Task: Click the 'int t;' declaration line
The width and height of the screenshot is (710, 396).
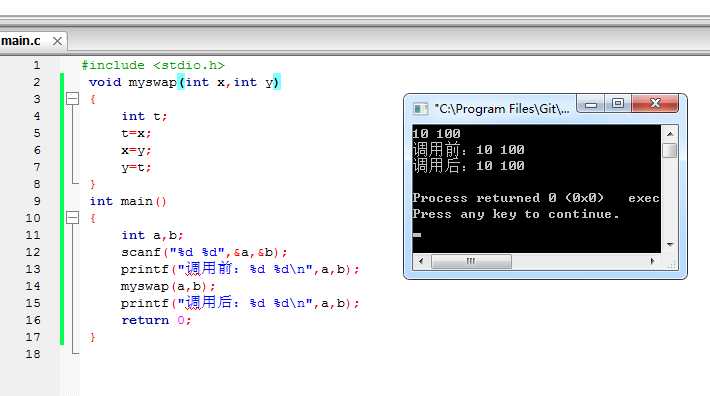Action: click(144, 116)
